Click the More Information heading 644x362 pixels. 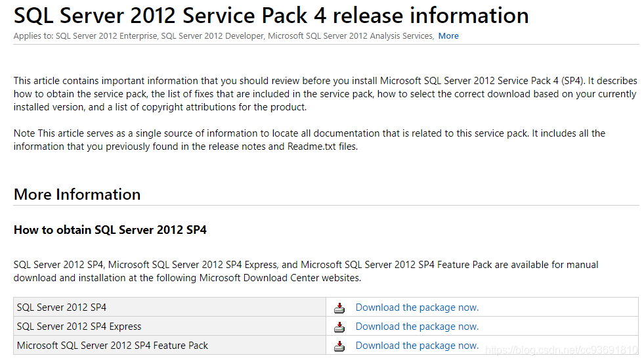(x=77, y=194)
